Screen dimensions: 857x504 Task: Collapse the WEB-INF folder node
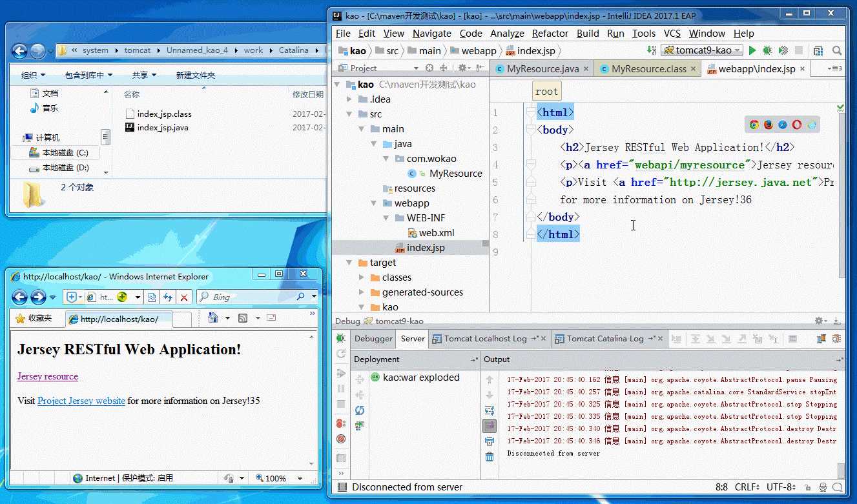point(386,218)
